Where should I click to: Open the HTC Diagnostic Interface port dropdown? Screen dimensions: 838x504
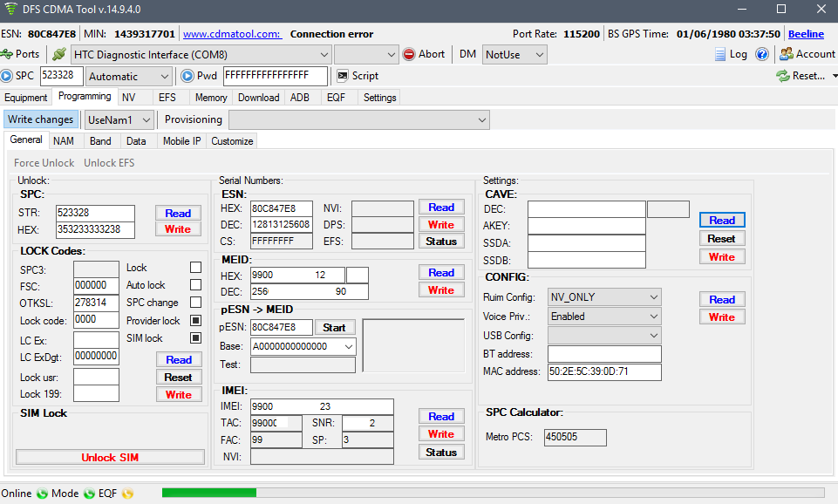click(201, 55)
